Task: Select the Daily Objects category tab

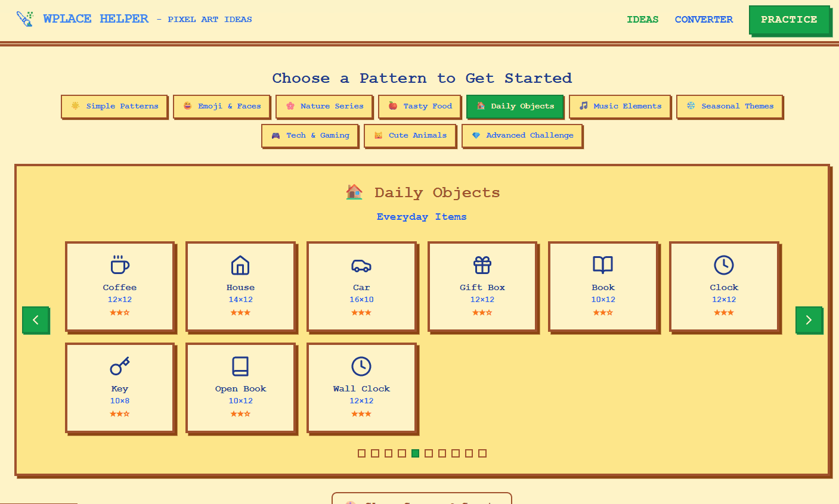Action: tap(515, 106)
